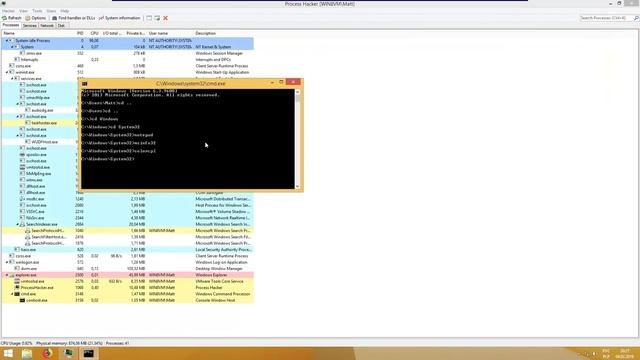Click the Process Hacker title bar icon

click(x=3, y=3)
